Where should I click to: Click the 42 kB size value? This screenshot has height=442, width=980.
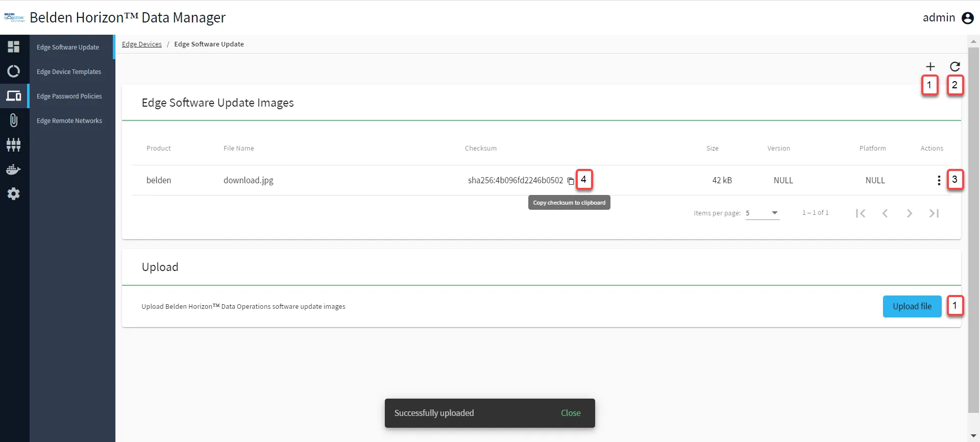pyautogui.click(x=722, y=180)
